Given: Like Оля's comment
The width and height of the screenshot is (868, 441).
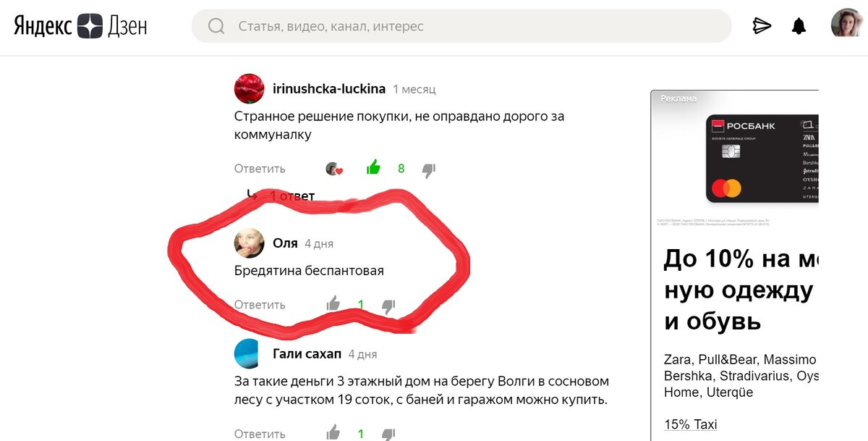Looking at the screenshot, I should click(333, 303).
